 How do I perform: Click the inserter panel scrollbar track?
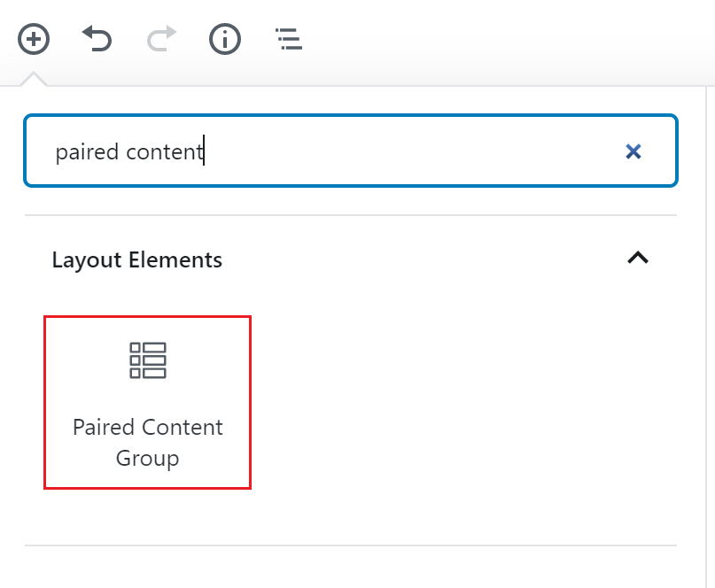pyautogui.click(x=710, y=337)
